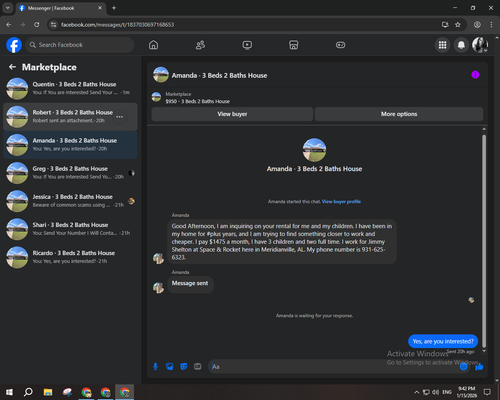Open the Friends icon in top navigation
This screenshot has width=500, height=400.
point(200,45)
